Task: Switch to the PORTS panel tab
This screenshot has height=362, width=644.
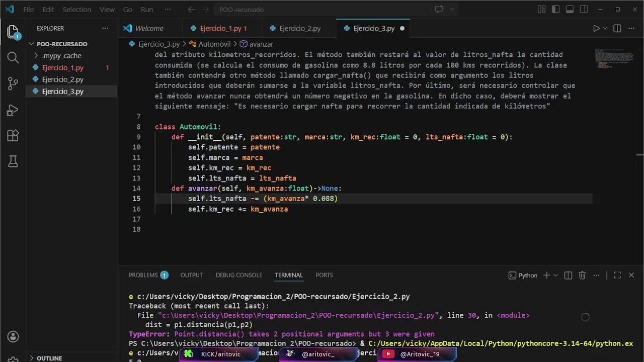Action: [325, 275]
